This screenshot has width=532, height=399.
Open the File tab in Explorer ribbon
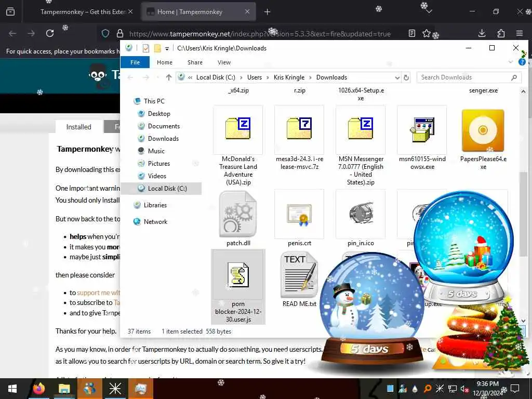click(x=135, y=62)
